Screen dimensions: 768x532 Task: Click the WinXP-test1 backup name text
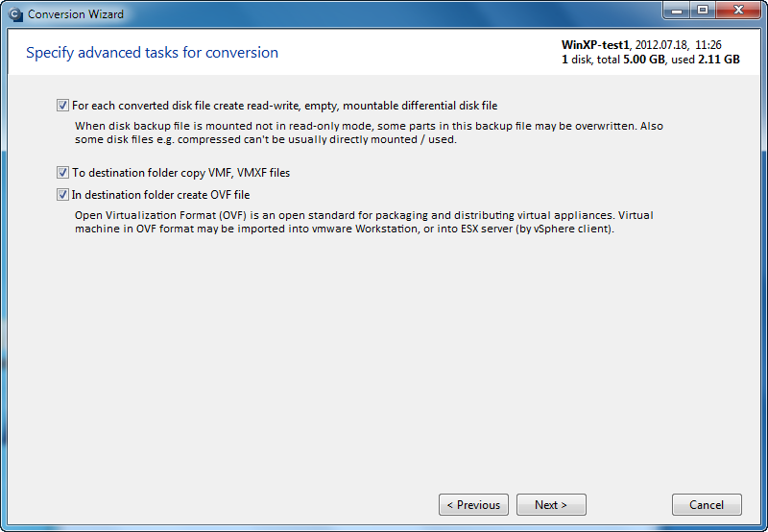tap(595, 44)
